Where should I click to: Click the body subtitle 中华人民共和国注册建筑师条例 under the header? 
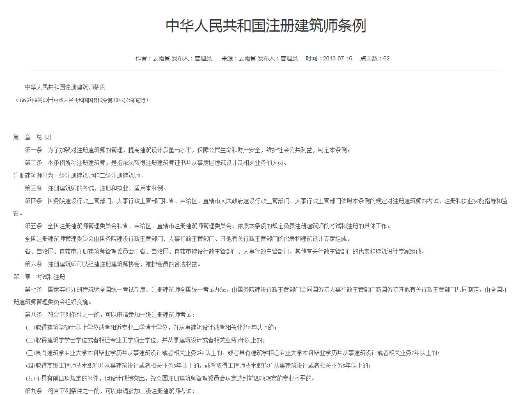65,87
